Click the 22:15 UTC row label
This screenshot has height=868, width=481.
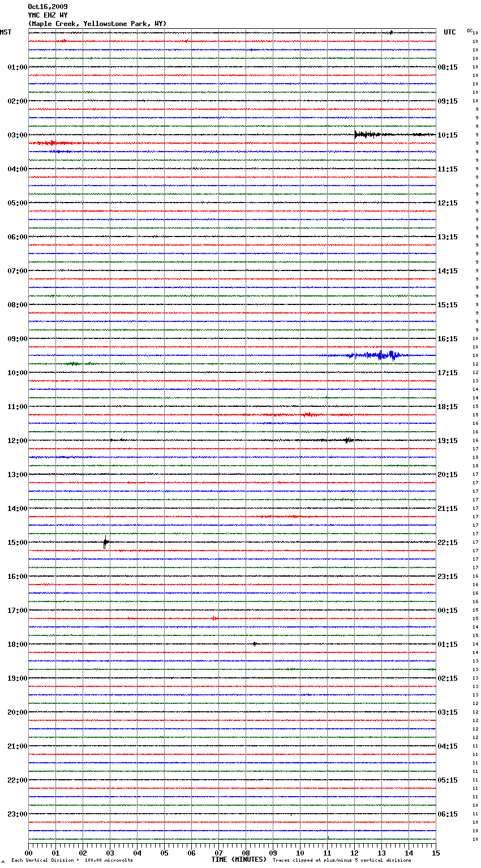coord(448,543)
